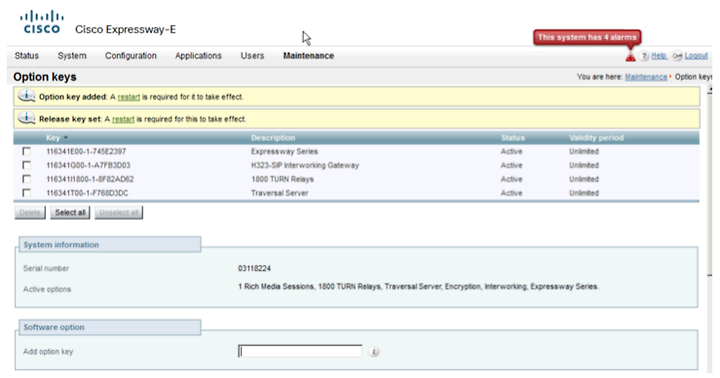
Task: Check the Expressway Series key checkbox
Action: [x=27, y=151]
